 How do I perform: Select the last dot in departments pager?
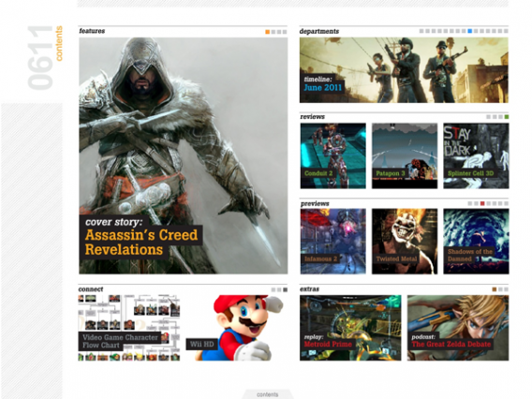[506, 31]
